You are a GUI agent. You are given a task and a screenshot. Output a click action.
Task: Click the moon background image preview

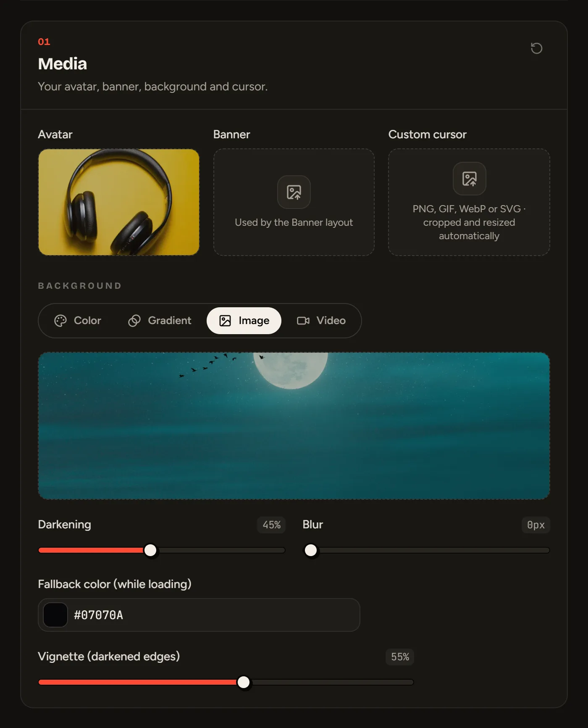coord(294,426)
